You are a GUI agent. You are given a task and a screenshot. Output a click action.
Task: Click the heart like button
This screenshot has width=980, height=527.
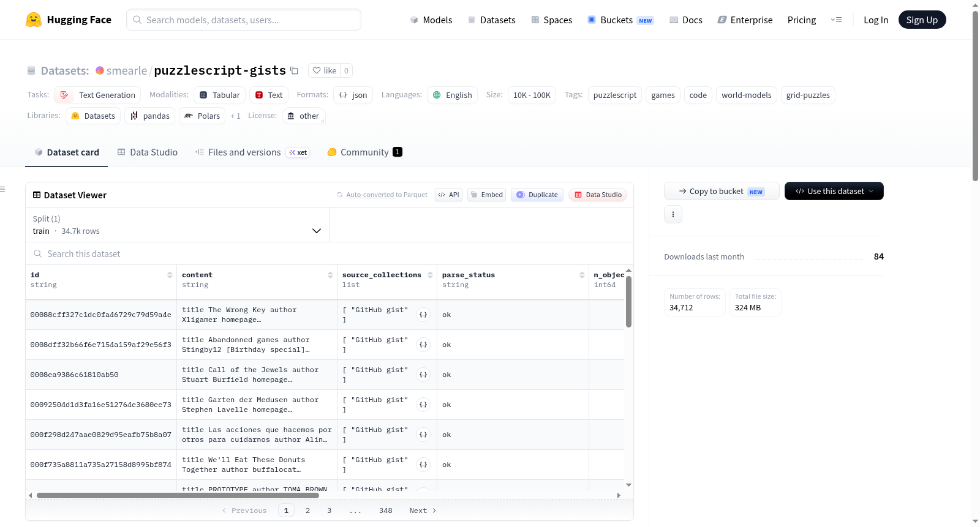325,70
